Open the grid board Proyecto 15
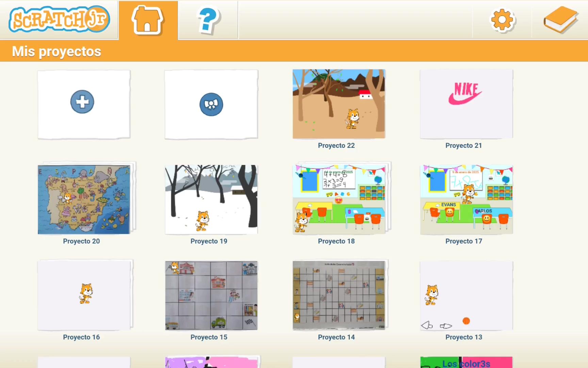 [211, 295]
